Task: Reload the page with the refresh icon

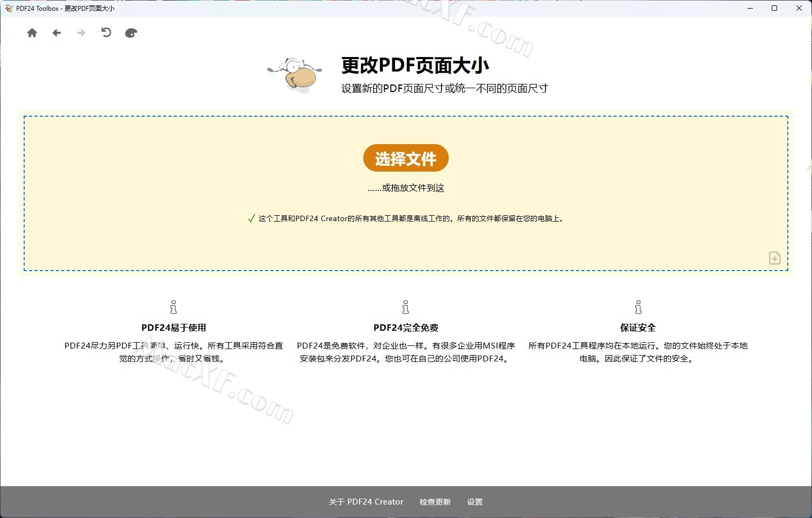Action: (x=106, y=32)
